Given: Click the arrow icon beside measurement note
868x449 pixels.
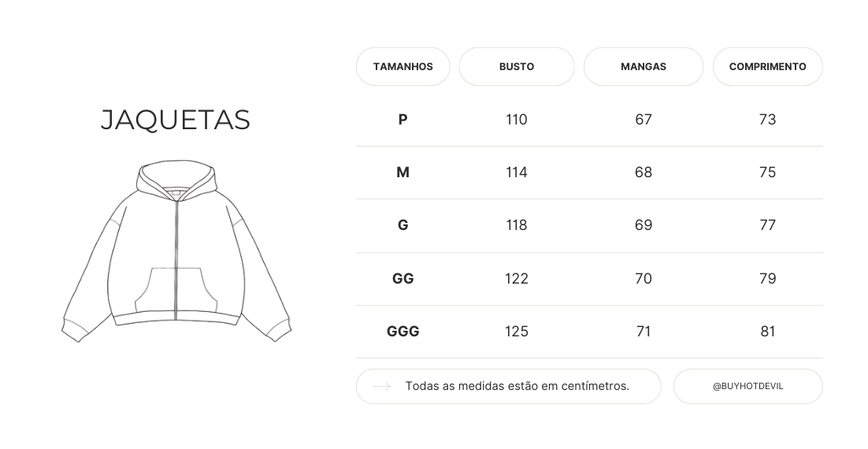Looking at the screenshot, I should click(382, 387).
